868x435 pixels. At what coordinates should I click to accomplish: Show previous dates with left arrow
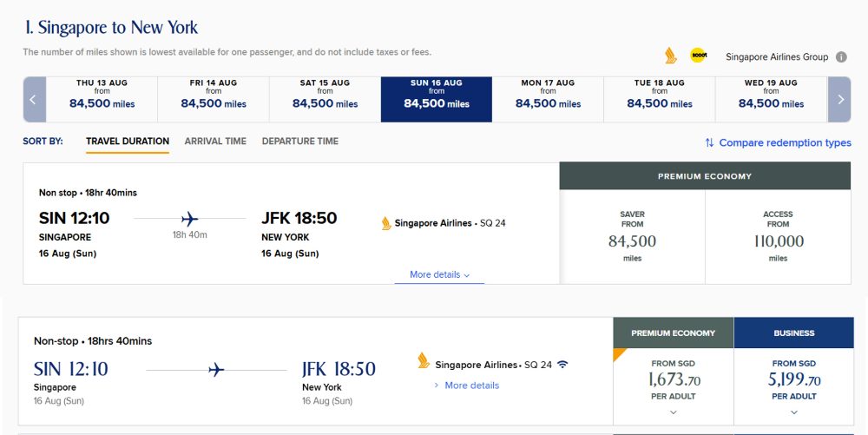[x=33, y=99]
